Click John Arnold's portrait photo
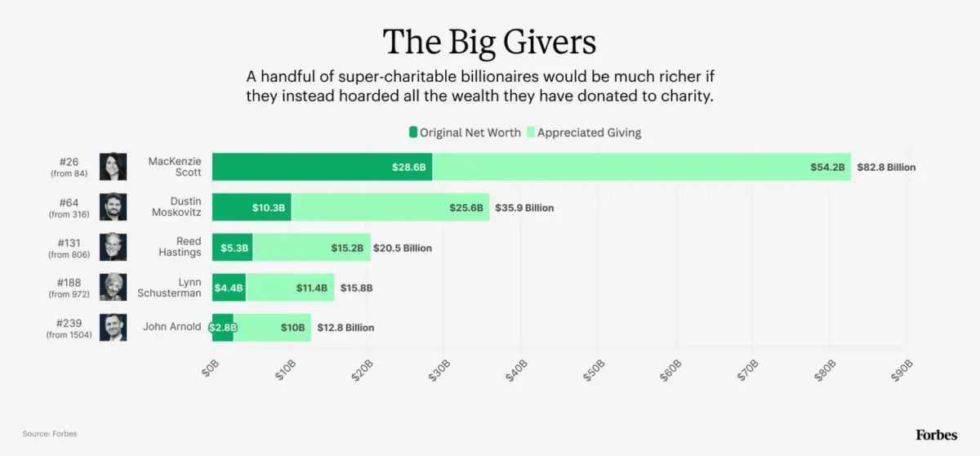The image size is (980, 456). (x=113, y=327)
